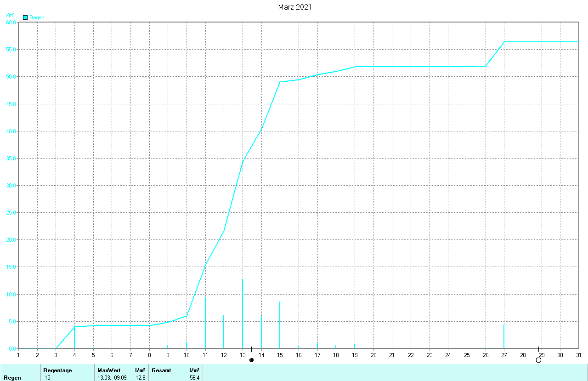Click the day 7 x-axis label

pyautogui.click(x=130, y=355)
